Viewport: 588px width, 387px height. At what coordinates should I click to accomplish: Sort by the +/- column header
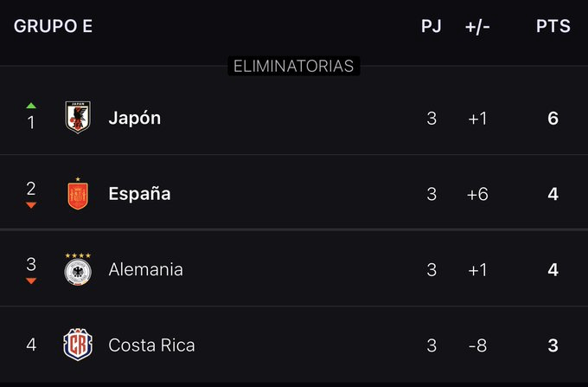[x=476, y=26]
